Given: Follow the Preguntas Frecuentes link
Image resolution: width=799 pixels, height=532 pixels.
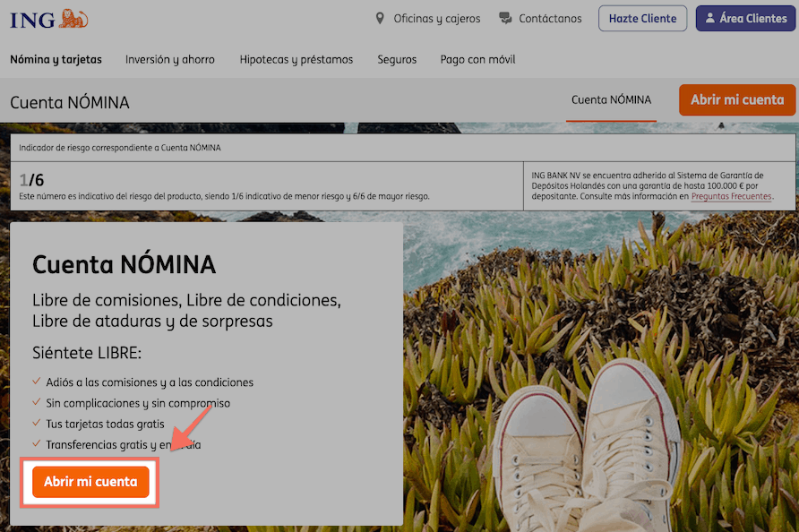Looking at the screenshot, I should [x=731, y=196].
